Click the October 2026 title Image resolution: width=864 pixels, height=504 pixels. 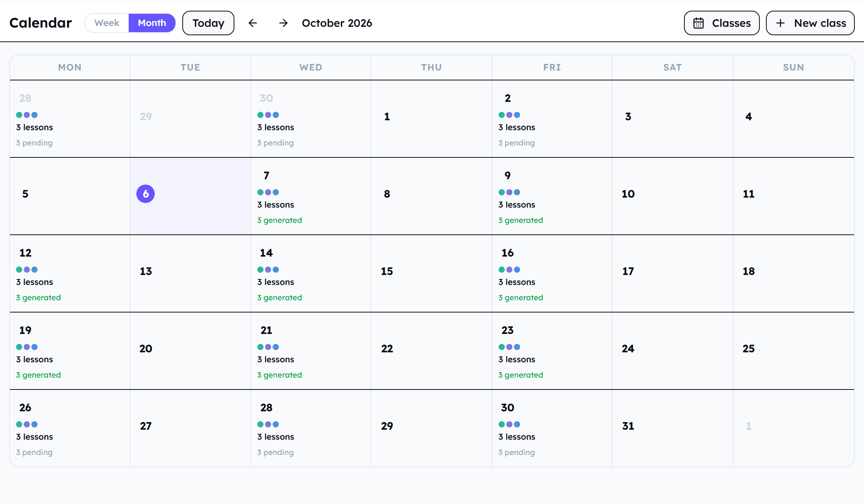(337, 23)
